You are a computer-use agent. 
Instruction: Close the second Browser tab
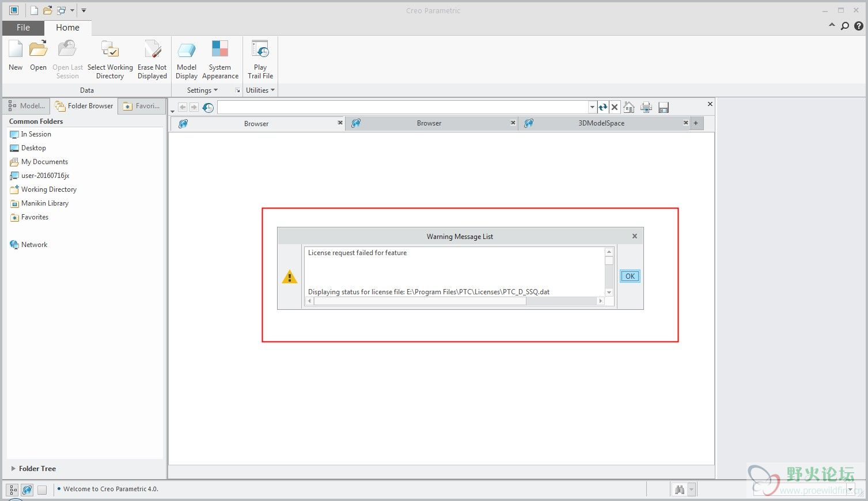click(513, 123)
